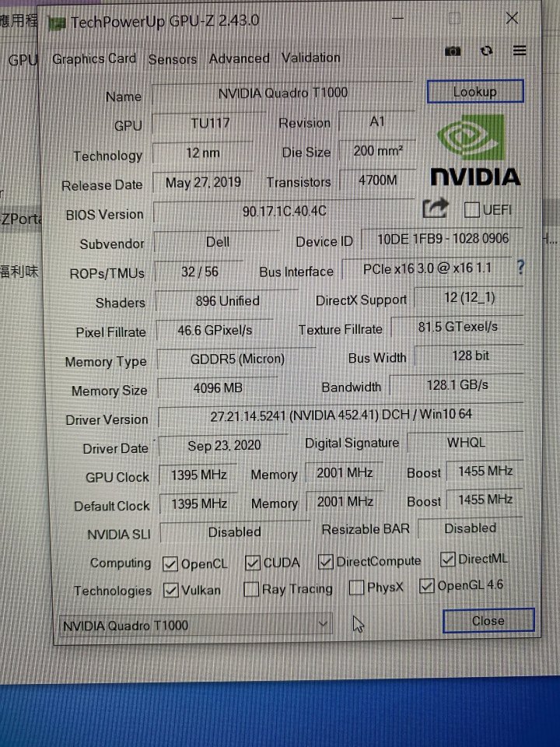The width and height of the screenshot is (560, 747).
Task: Click the Name field NVIDIA Quadro T1000
Action: pos(283,93)
